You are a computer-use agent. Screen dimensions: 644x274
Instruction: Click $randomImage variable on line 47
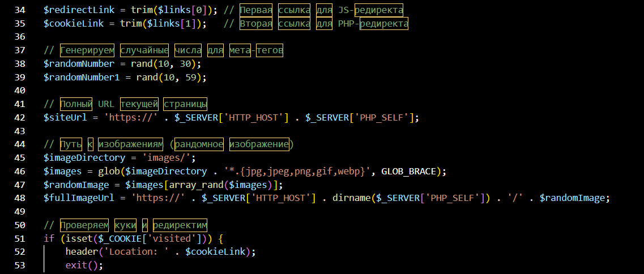pyautogui.click(x=76, y=185)
